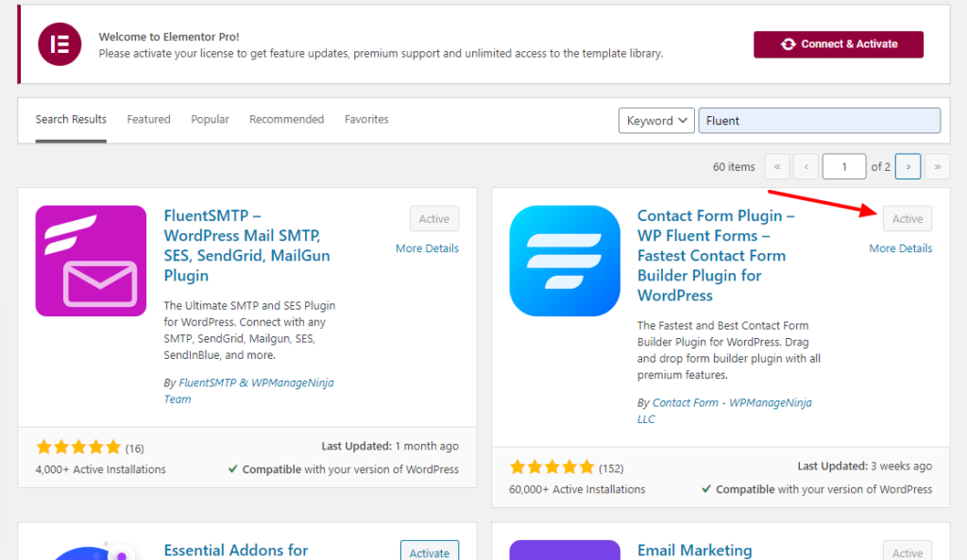967x560 pixels.
Task: Click the (152) rating count text
Action: [x=611, y=468]
